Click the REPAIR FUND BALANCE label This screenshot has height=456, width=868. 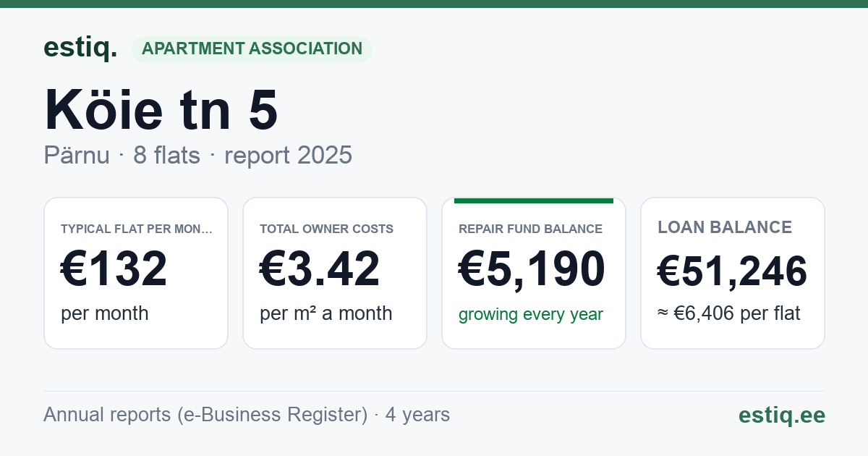click(530, 229)
